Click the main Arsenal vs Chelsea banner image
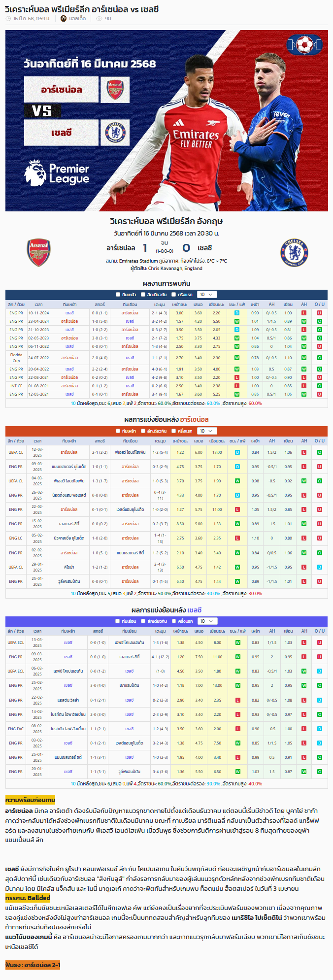 [166, 121]
